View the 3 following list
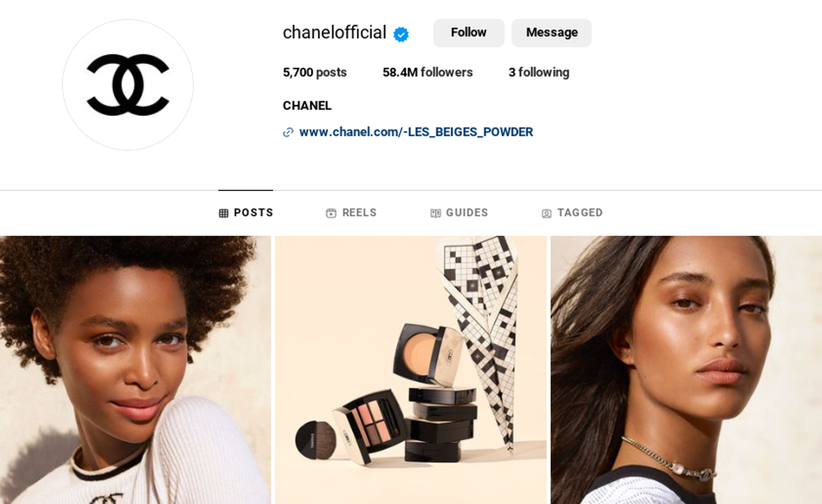 point(538,73)
